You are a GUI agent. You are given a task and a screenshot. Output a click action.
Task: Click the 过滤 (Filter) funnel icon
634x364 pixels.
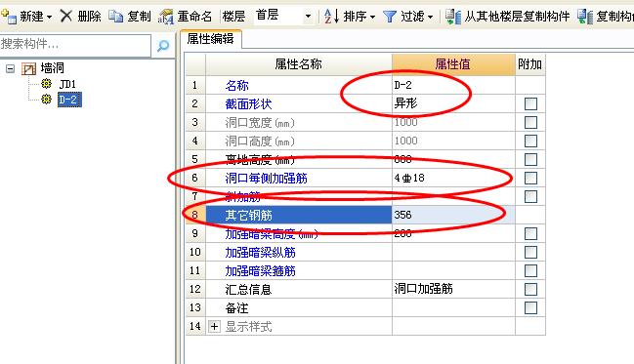tap(390, 17)
